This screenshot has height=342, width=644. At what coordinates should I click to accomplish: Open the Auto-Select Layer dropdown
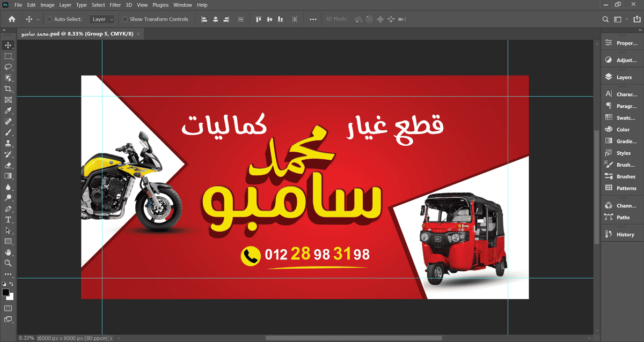pyautogui.click(x=102, y=19)
